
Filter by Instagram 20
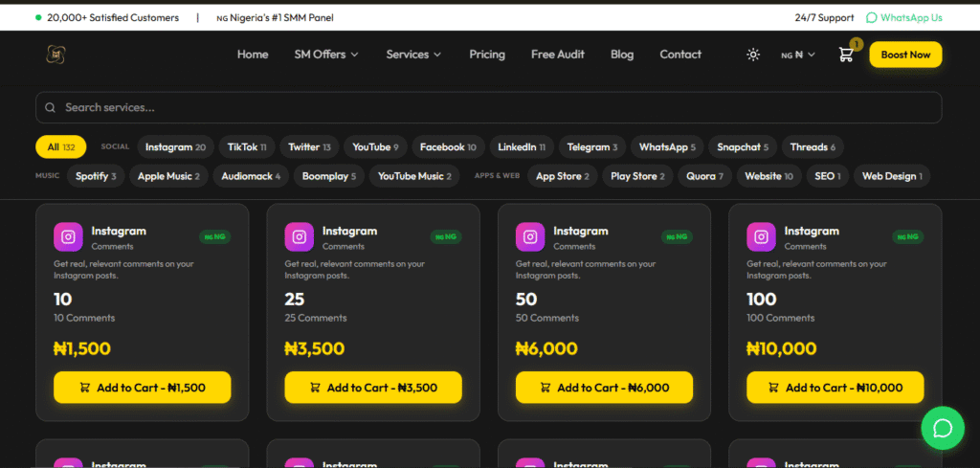[176, 146]
